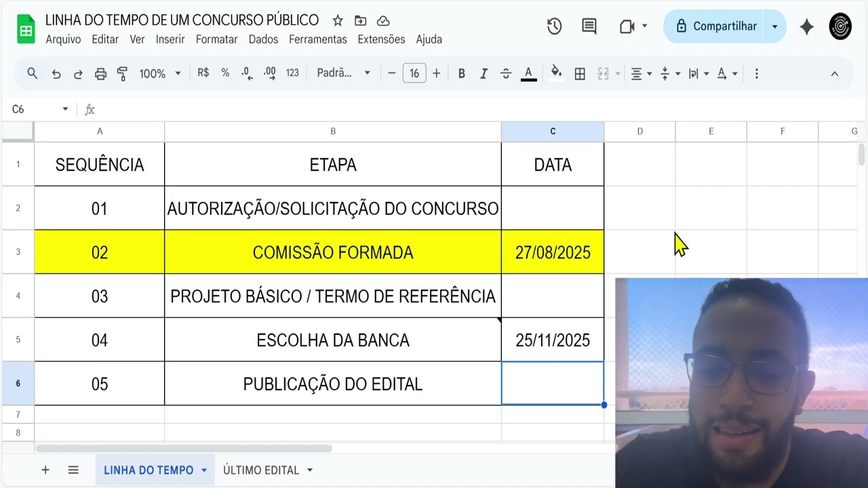Toggle bold formatting
Screen dimensions: 868x488
click(x=461, y=74)
